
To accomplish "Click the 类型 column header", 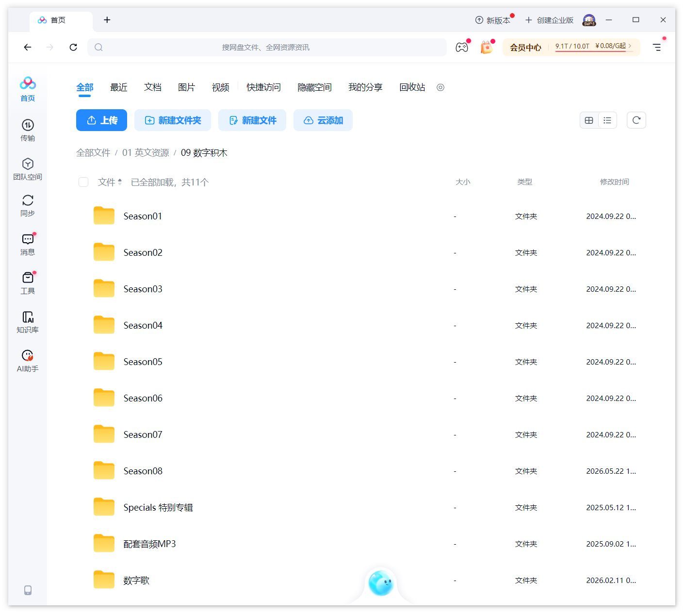I will click(x=525, y=182).
